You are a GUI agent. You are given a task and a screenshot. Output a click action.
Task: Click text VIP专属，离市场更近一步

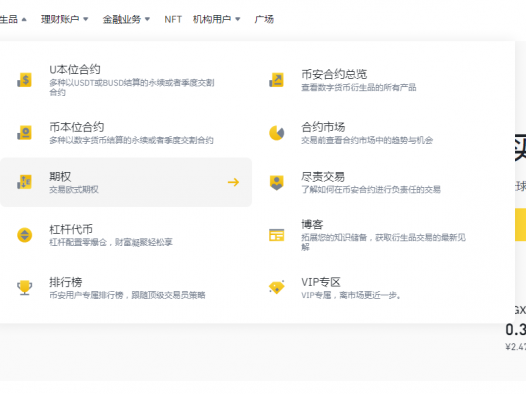tap(351, 295)
